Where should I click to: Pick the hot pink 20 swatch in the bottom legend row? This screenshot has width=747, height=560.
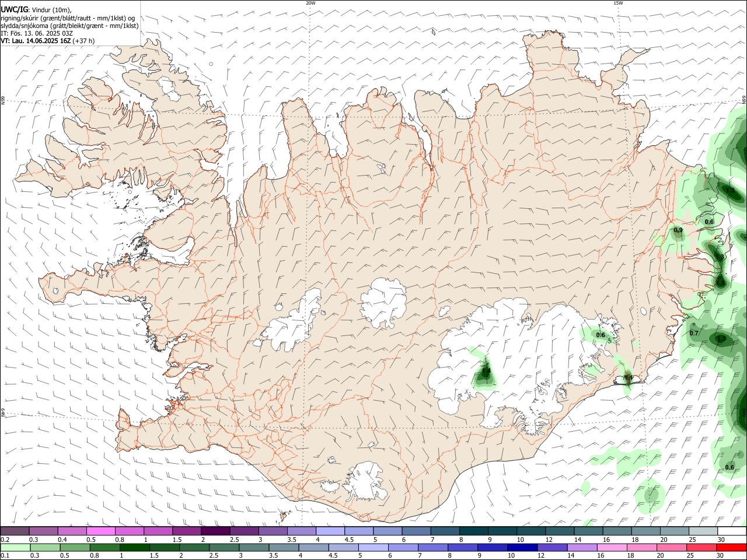click(672, 548)
